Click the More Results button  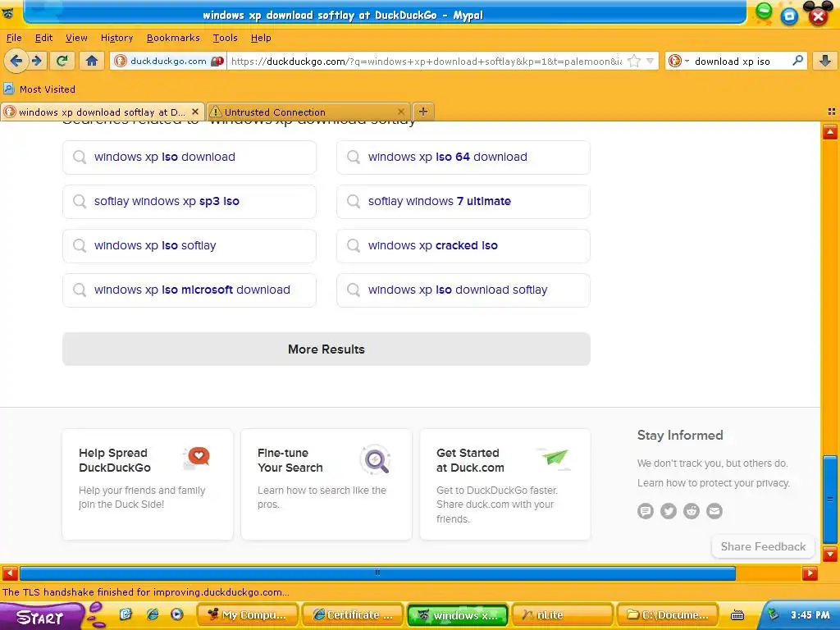pos(326,349)
